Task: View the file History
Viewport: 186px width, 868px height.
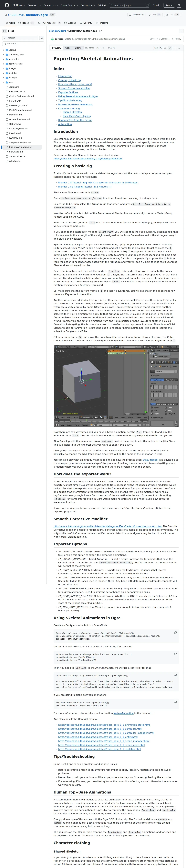Action: tap(177, 39)
